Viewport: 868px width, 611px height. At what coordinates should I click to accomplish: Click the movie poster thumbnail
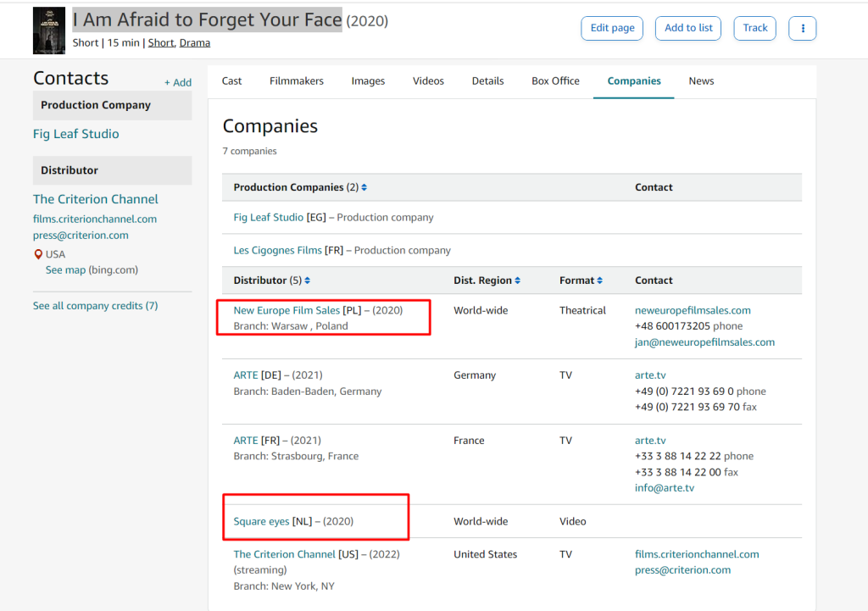pyautogui.click(x=49, y=31)
